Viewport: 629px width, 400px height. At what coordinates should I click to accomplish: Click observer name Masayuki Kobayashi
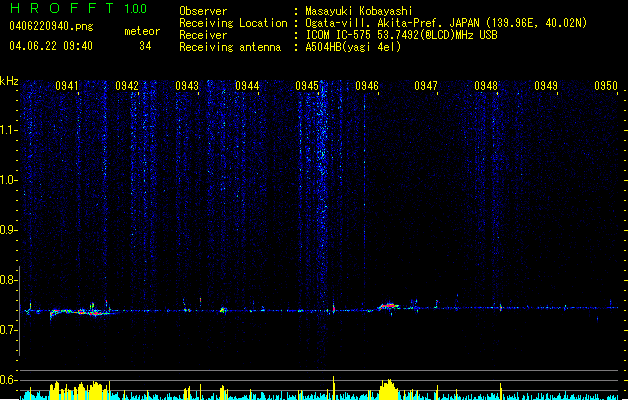(359, 11)
